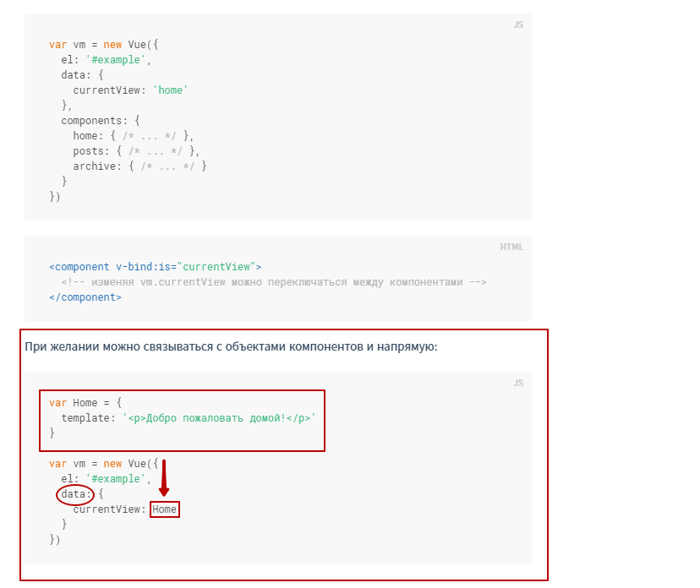Click the JS label on the top code block
The width and height of the screenshot is (700, 588).
518,24
